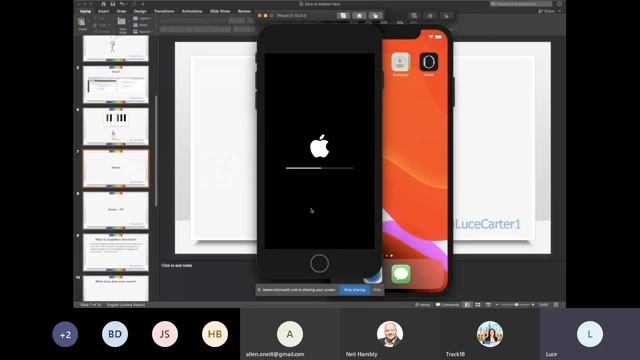Image resolution: width=640 pixels, height=360 pixels.
Task: Open the Section dropdown in ribbon
Action: tap(143, 31)
